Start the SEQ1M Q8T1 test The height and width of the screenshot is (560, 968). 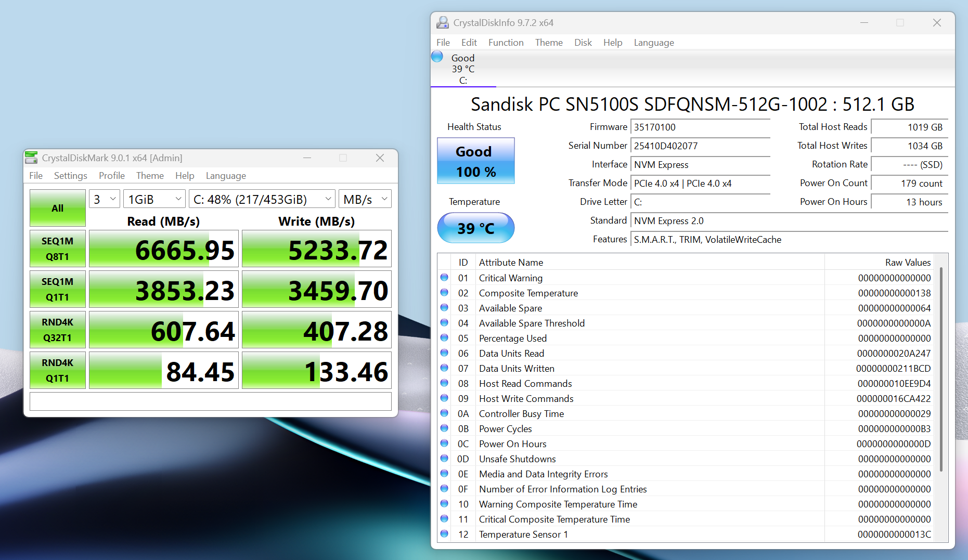(58, 249)
